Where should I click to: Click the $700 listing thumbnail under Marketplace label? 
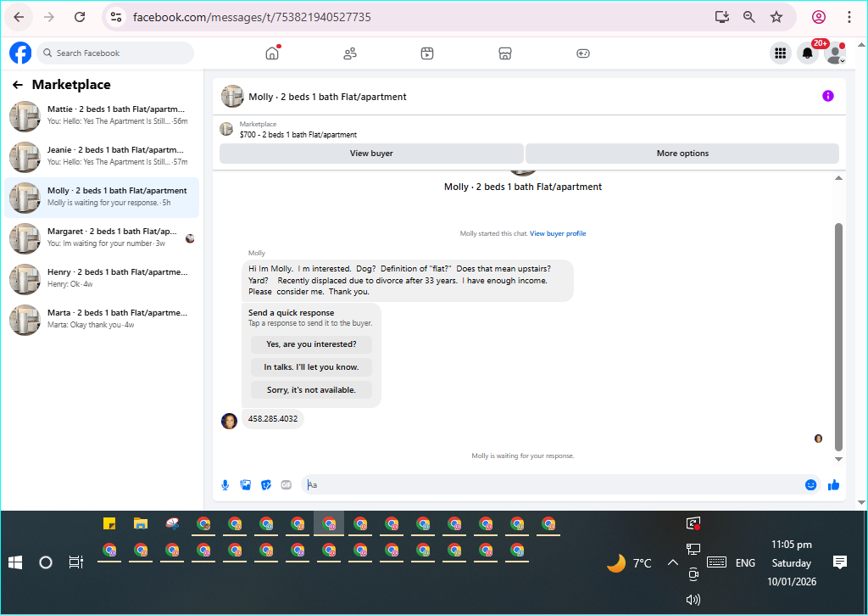point(226,129)
